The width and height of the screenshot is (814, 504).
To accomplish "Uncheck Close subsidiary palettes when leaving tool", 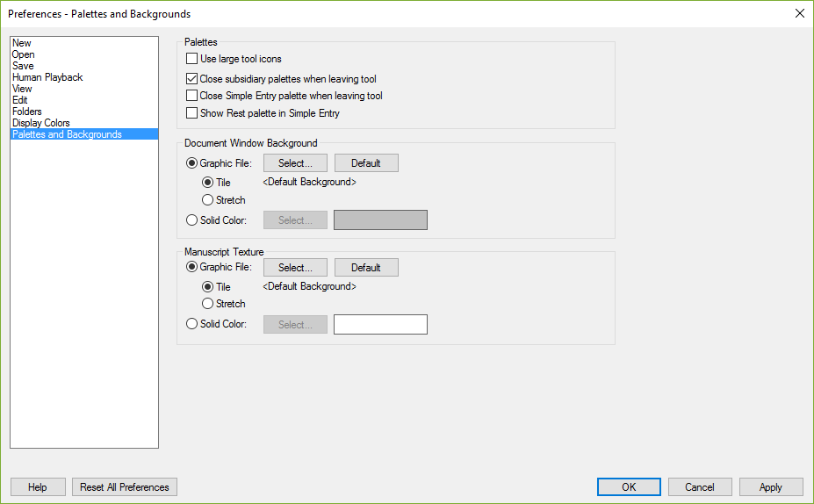I will point(191,79).
